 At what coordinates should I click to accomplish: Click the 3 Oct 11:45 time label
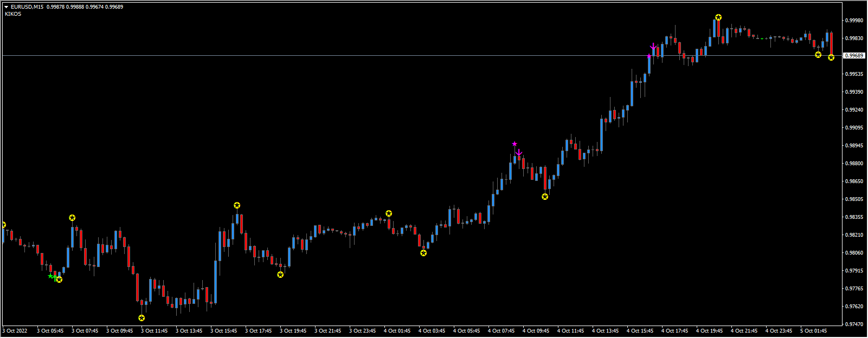pyautogui.click(x=154, y=331)
